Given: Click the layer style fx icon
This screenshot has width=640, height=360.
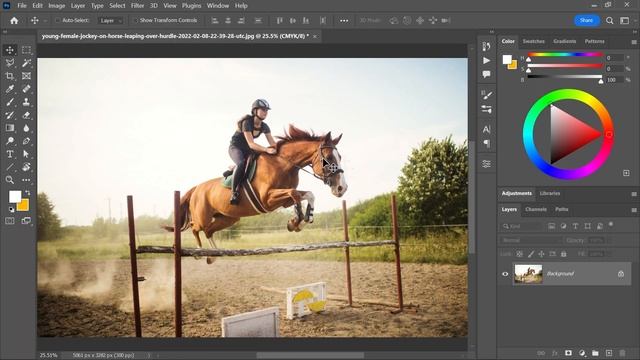Looking at the screenshot, I should [555, 353].
